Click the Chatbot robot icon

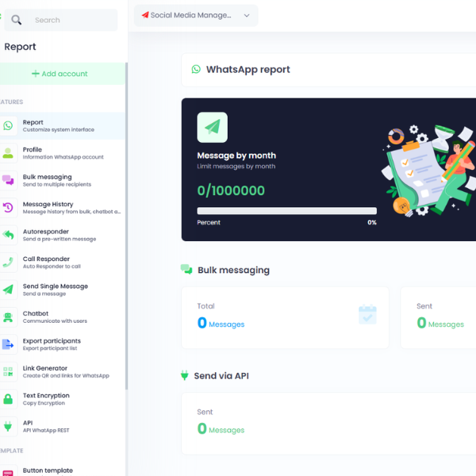click(8, 317)
